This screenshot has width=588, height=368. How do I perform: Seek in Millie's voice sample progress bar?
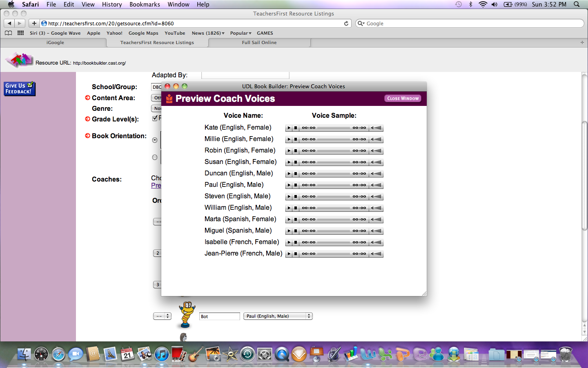334,139
